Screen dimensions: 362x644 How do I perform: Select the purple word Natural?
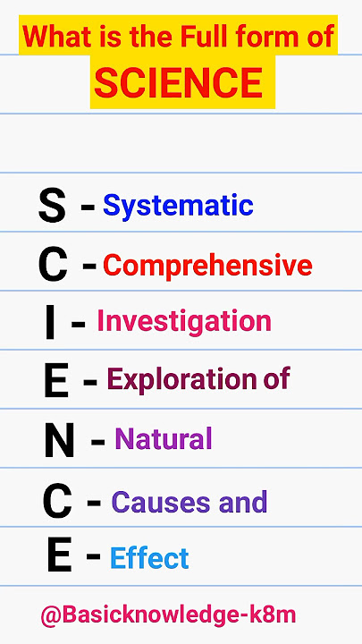coord(164,438)
